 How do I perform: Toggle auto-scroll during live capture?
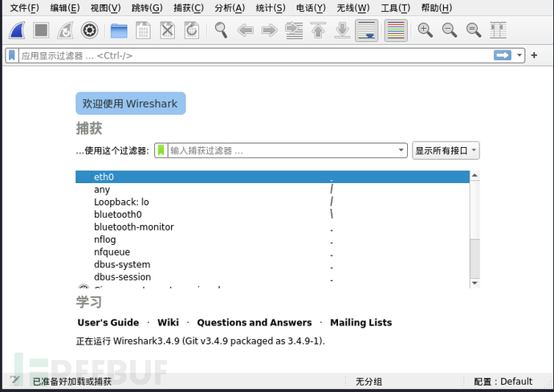click(367, 31)
